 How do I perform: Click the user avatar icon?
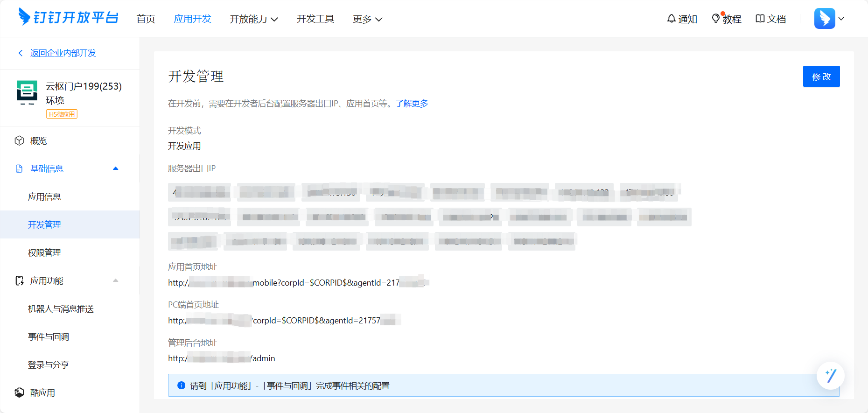pyautogui.click(x=825, y=19)
